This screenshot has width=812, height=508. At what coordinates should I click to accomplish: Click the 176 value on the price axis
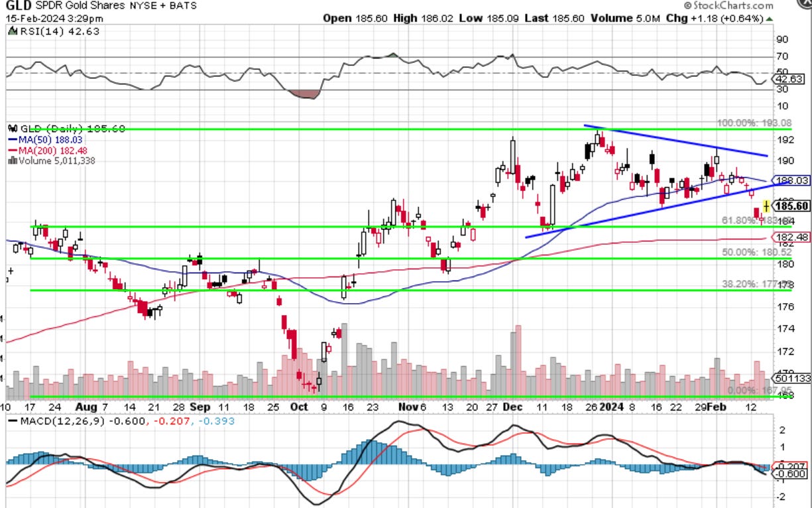(x=784, y=306)
